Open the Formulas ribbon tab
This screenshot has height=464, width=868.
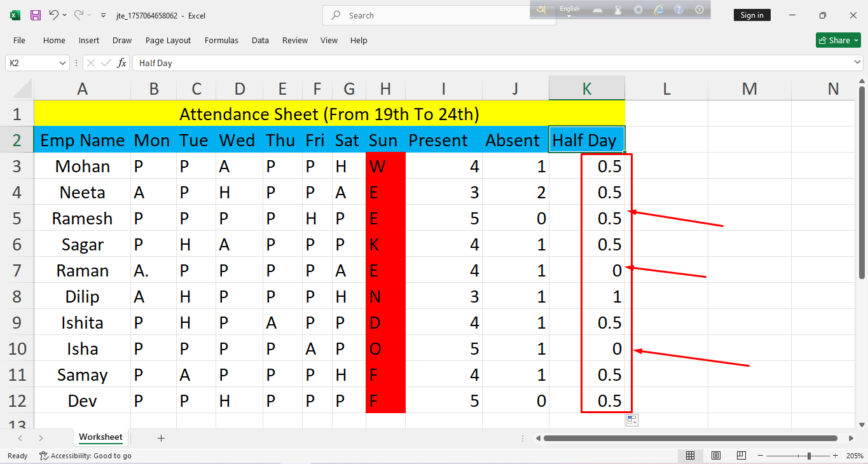[221, 40]
